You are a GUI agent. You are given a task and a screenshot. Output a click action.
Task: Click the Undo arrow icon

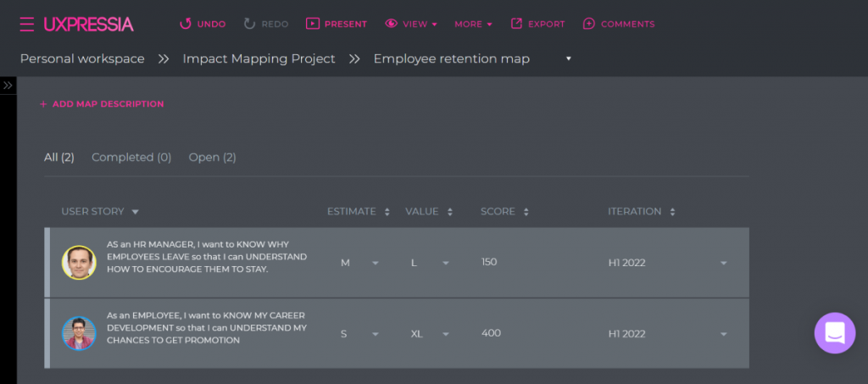(x=186, y=24)
